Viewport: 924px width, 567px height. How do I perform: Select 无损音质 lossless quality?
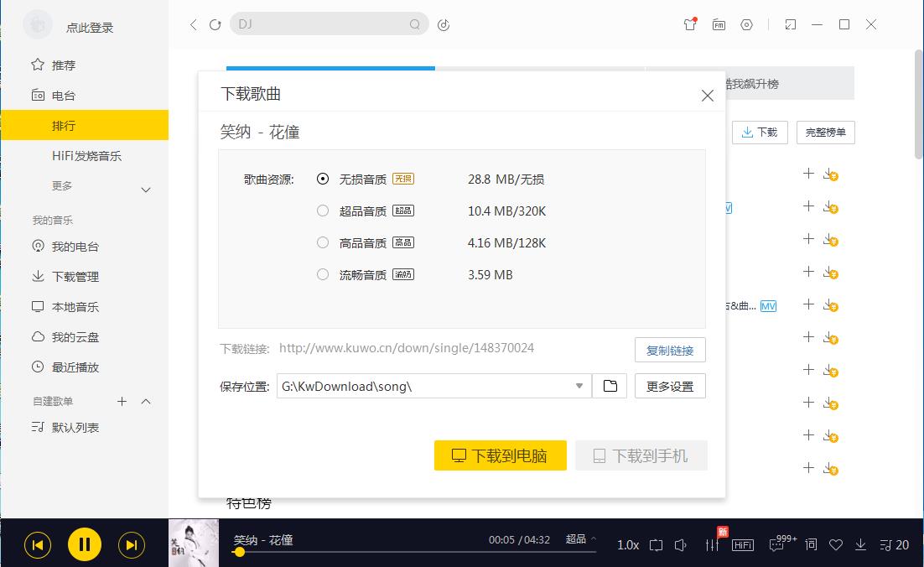(x=323, y=179)
